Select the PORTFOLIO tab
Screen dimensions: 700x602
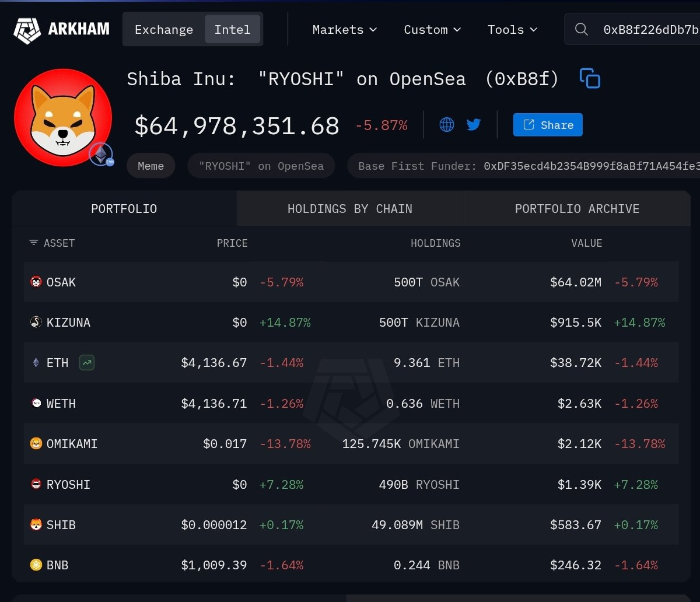pos(124,208)
